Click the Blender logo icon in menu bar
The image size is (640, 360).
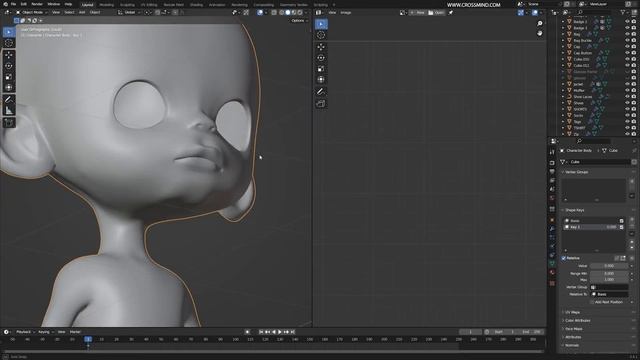tap(5, 4)
